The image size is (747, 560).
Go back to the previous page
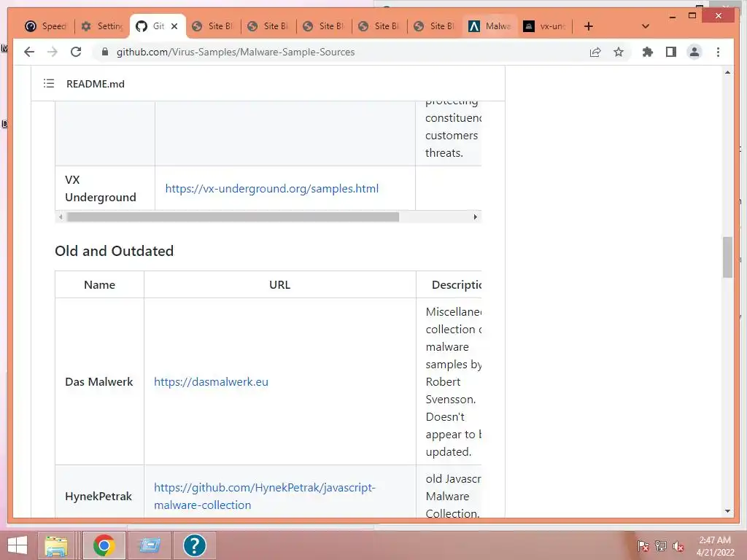pyautogui.click(x=29, y=52)
